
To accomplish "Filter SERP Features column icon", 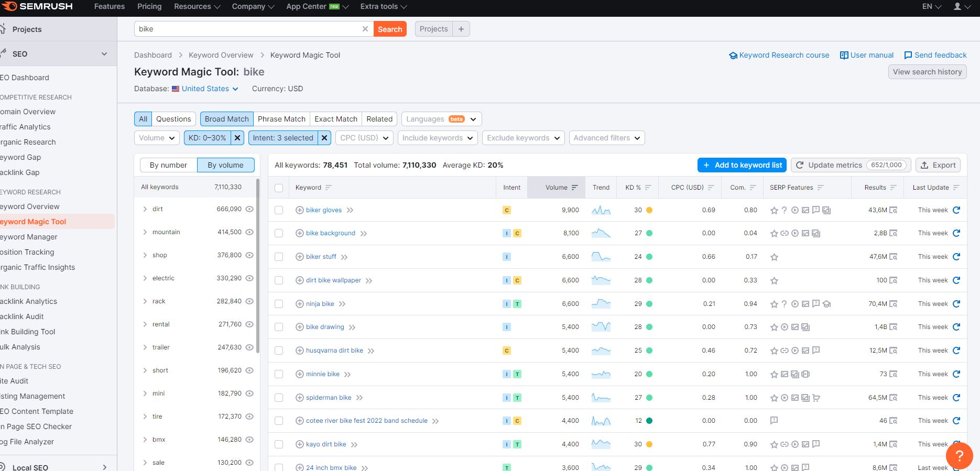I will coord(821,188).
